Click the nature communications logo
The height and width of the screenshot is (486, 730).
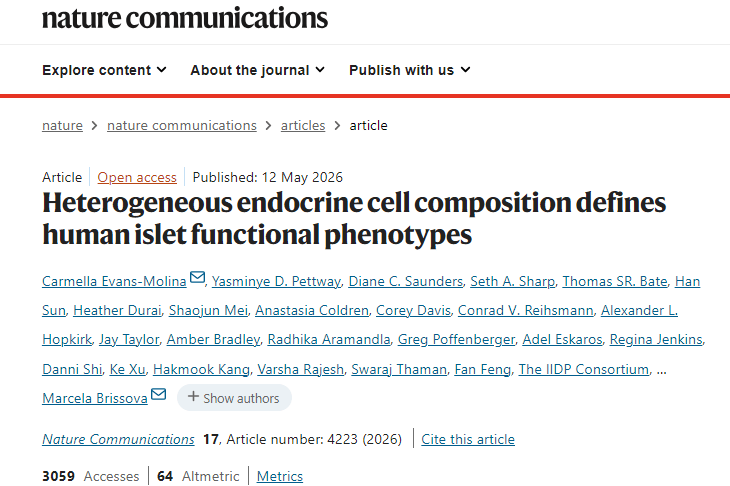[x=185, y=18]
